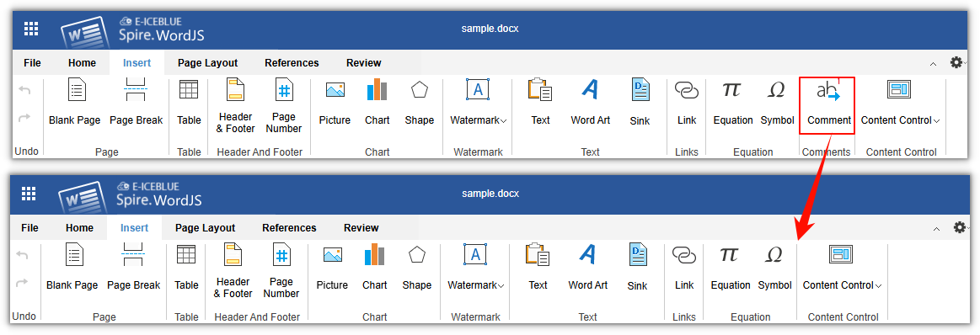Click sample.docx title in bottom window
The height and width of the screenshot is (335, 980).
click(490, 194)
